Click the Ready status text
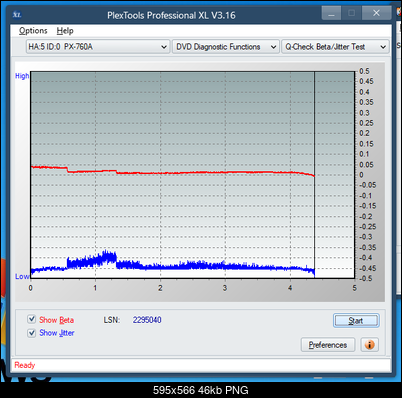The width and height of the screenshot is (402, 398). pos(25,365)
